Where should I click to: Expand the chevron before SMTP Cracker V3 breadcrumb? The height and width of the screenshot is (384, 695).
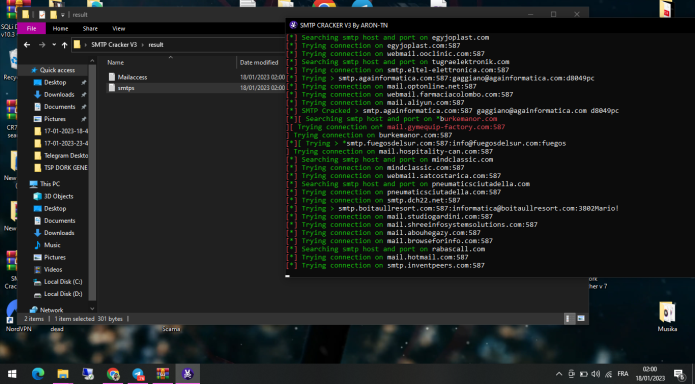[86, 45]
